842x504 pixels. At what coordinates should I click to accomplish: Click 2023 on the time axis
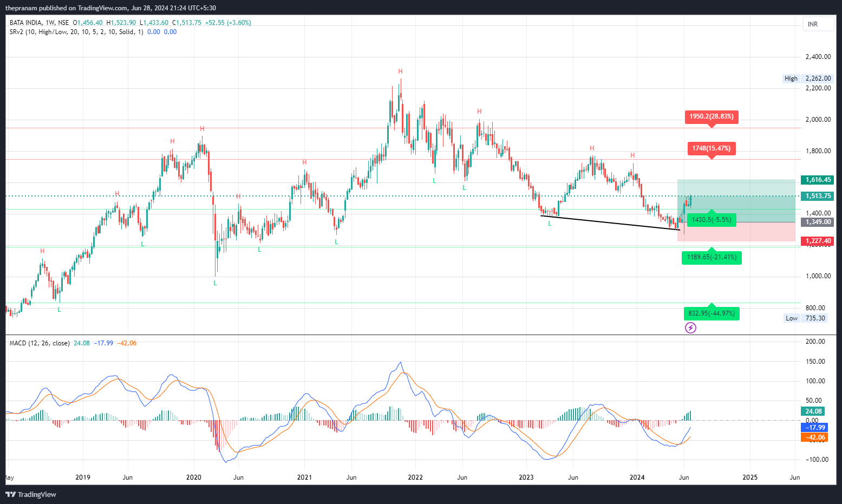[526, 477]
